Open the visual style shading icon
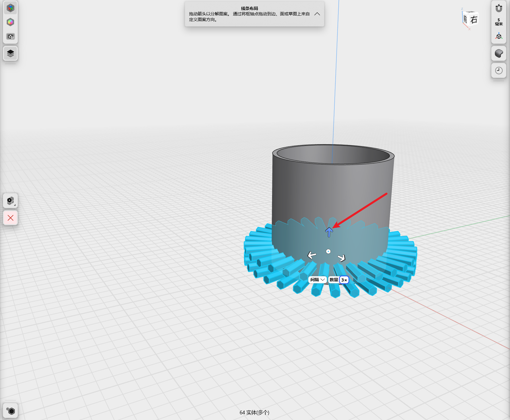Image resolution: width=510 pixels, height=420 pixels. pos(499,53)
